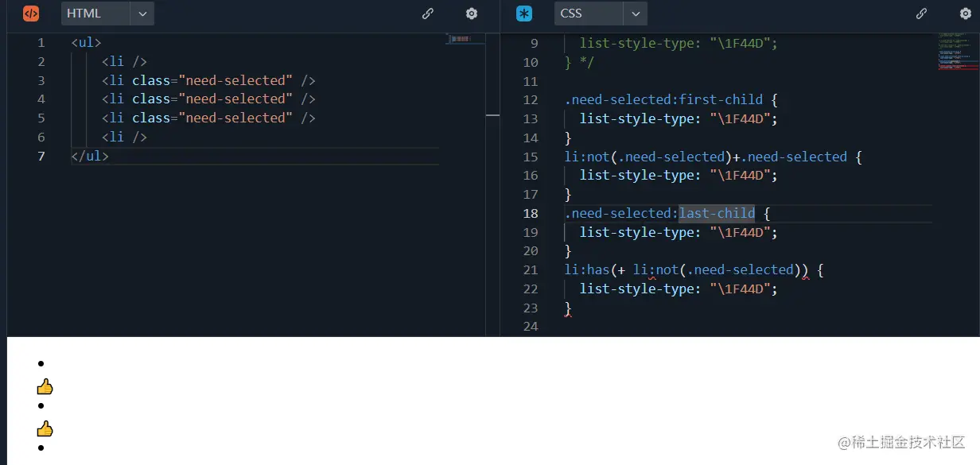
Task: Click the opening <ul> tag in HTML
Action: 86,42
